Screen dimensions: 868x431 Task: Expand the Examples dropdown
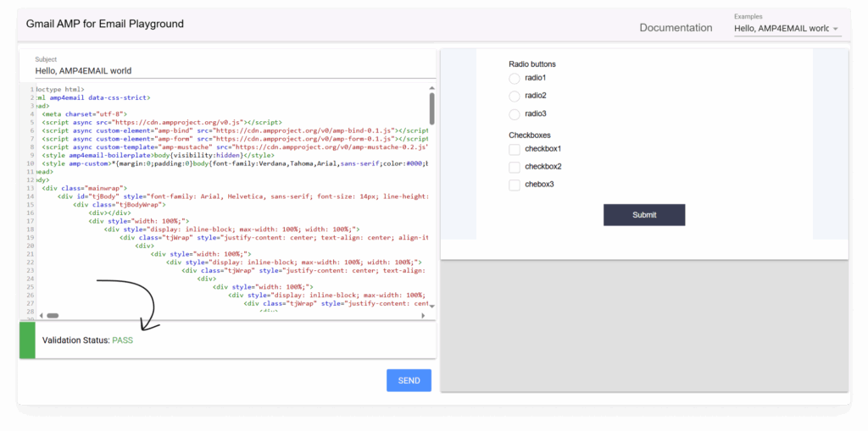[787, 29]
